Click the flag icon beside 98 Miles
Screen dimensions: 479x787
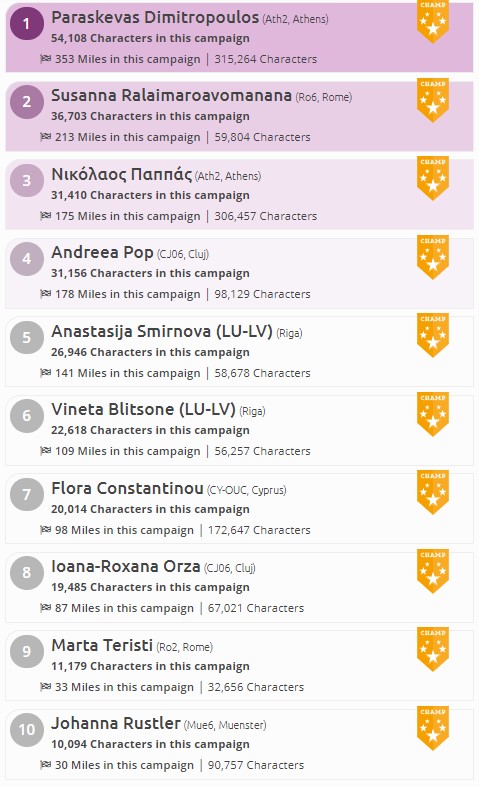46,530
